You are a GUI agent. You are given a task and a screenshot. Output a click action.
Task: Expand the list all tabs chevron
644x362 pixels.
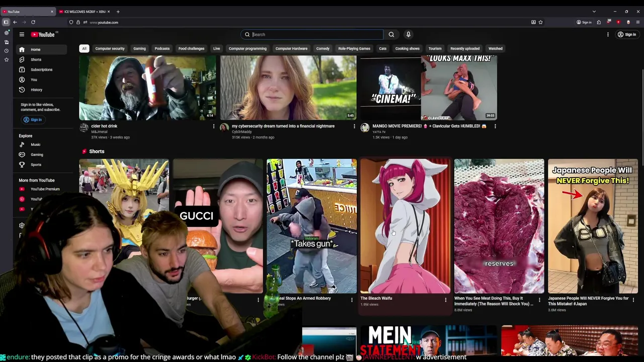click(x=594, y=12)
